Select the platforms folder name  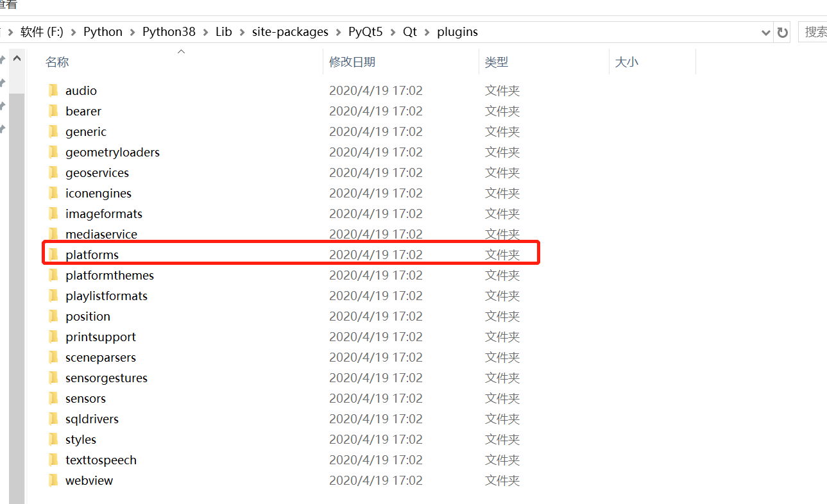[92, 255]
